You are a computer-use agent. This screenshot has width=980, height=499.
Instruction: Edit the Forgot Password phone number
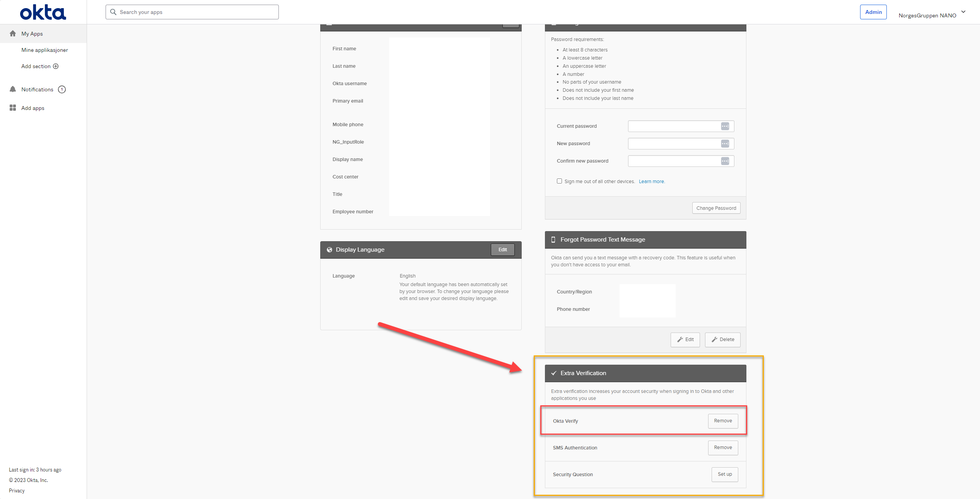point(685,340)
